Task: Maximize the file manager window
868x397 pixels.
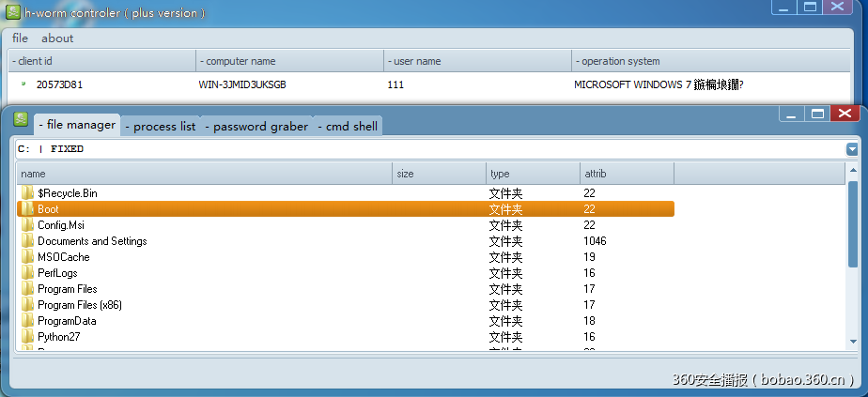Action: point(818,114)
